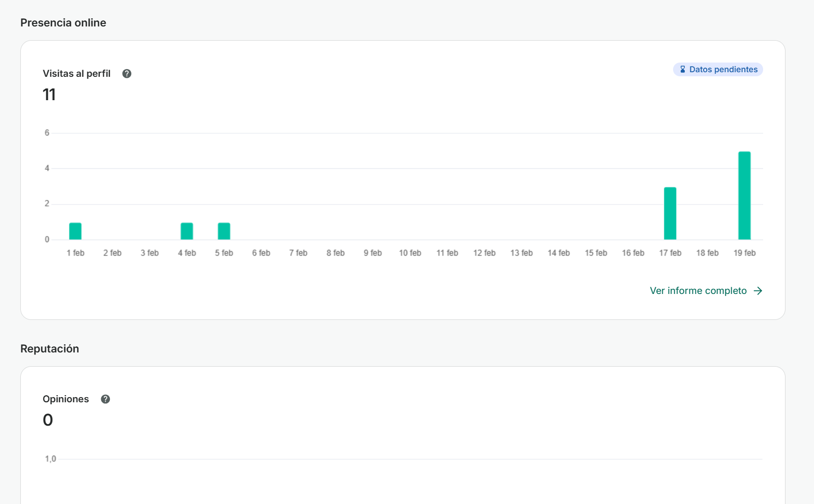Screen dimensions: 814x504
Task: Click the Opiniones count 0
Action: [48, 420]
